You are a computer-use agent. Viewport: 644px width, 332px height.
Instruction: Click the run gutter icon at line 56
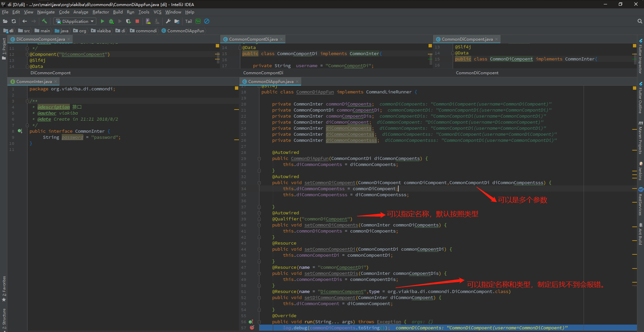pos(251,322)
